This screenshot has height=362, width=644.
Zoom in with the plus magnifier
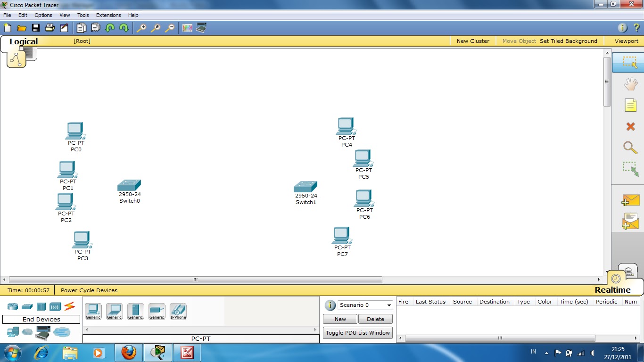tap(141, 28)
